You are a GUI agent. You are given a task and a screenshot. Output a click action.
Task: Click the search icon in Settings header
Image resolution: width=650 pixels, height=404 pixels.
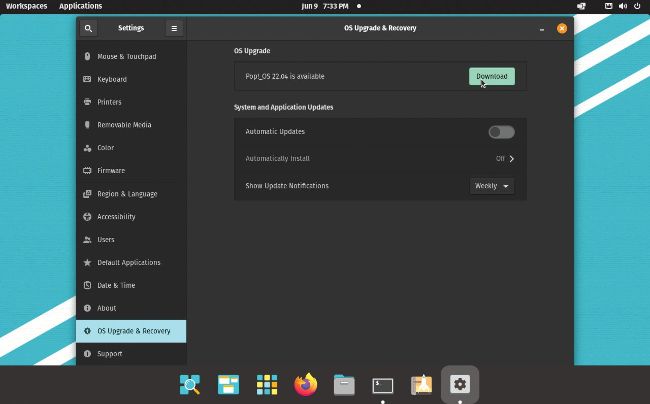[x=89, y=29]
